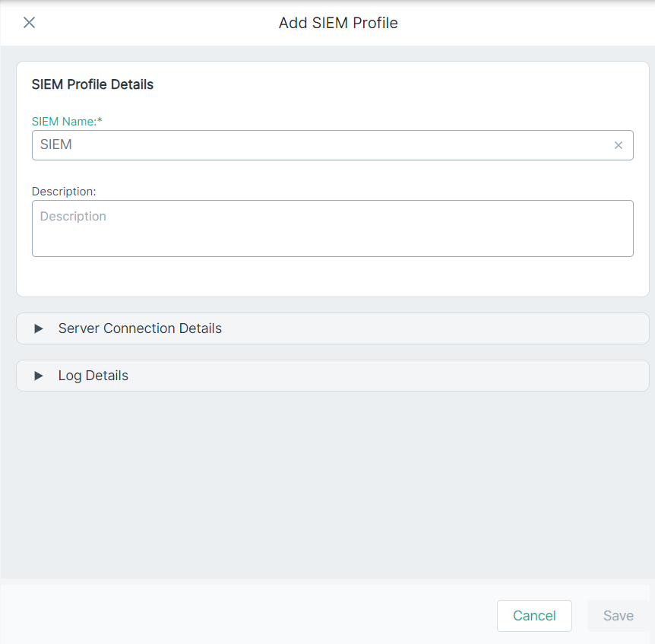
Task: Open the Log Details section label
Action: [x=93, y=376]
